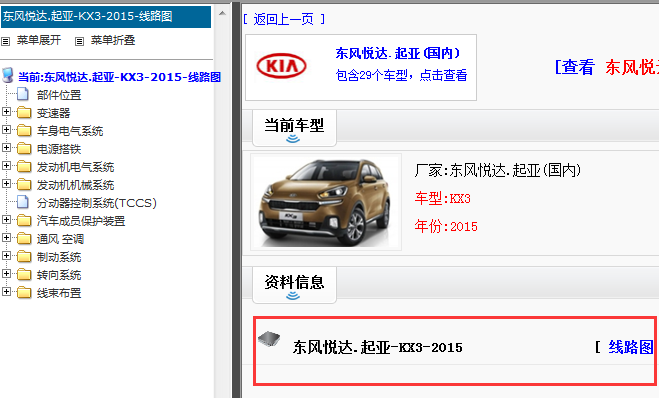
Task: Click the folder icon for 通风.空调
Action: point(24,239)
